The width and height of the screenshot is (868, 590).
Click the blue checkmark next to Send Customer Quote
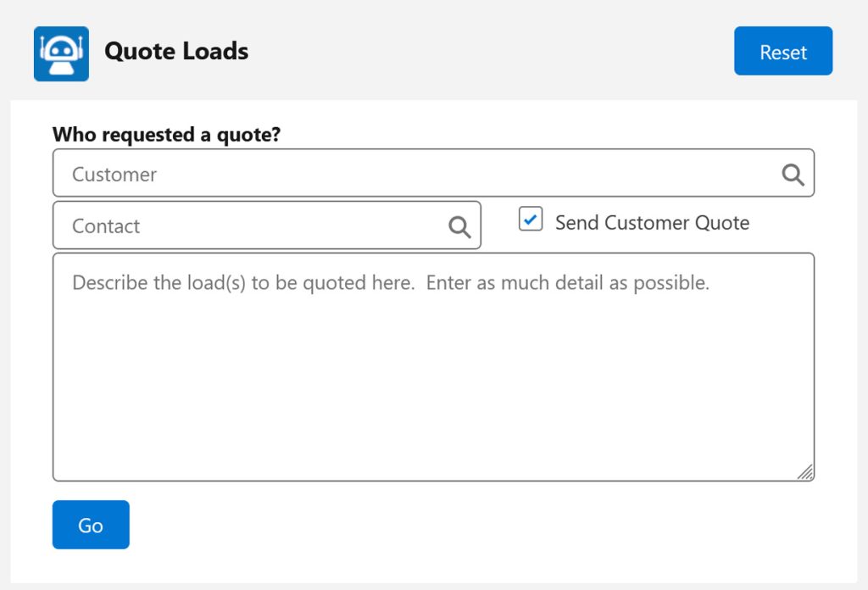tap(531, 220)
